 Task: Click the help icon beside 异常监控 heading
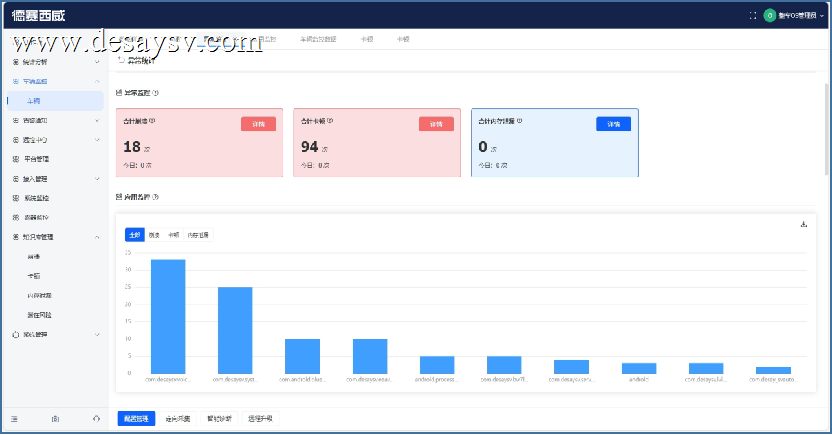(155, 93)
